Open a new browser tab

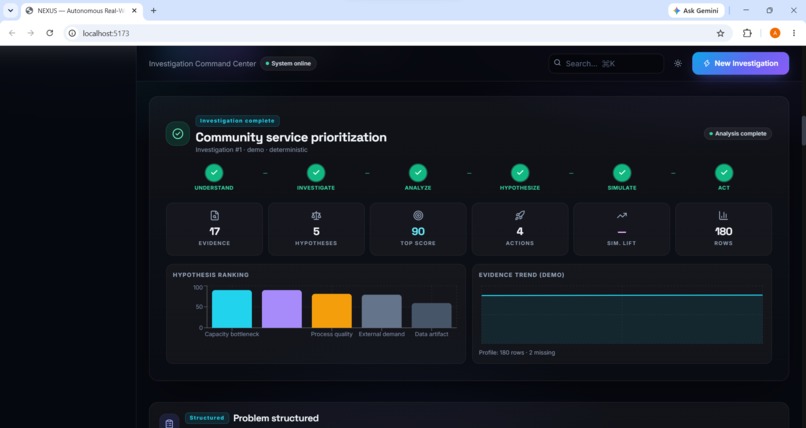153,11
